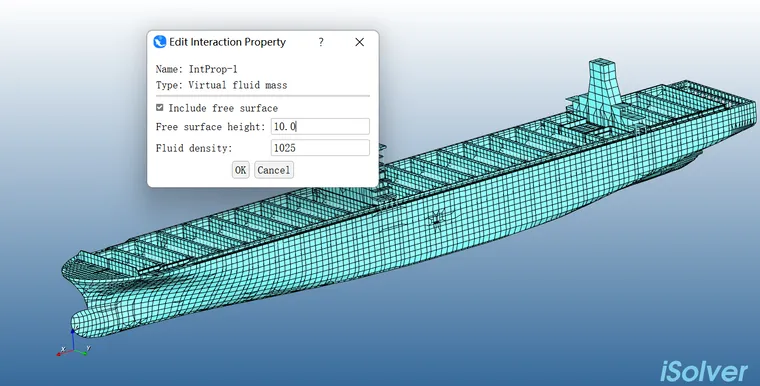Select the star-shaped marker on the hull side
This screenshot has width=760, height=386.
[438, 216]
